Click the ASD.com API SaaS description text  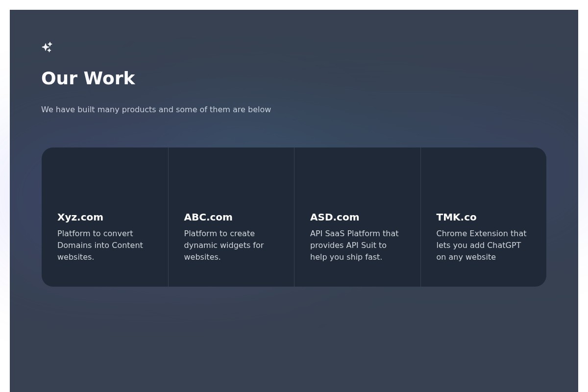coord(354,245)
